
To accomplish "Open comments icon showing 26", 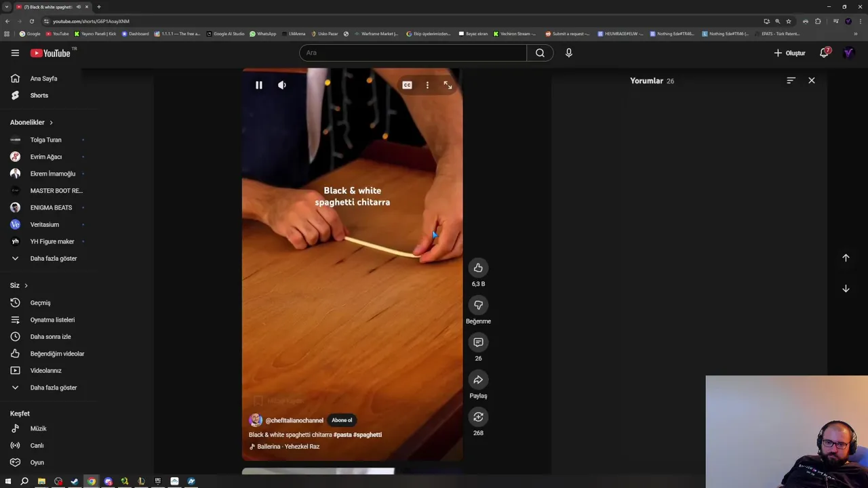I will pyautogui.click(x=478, y=342).
